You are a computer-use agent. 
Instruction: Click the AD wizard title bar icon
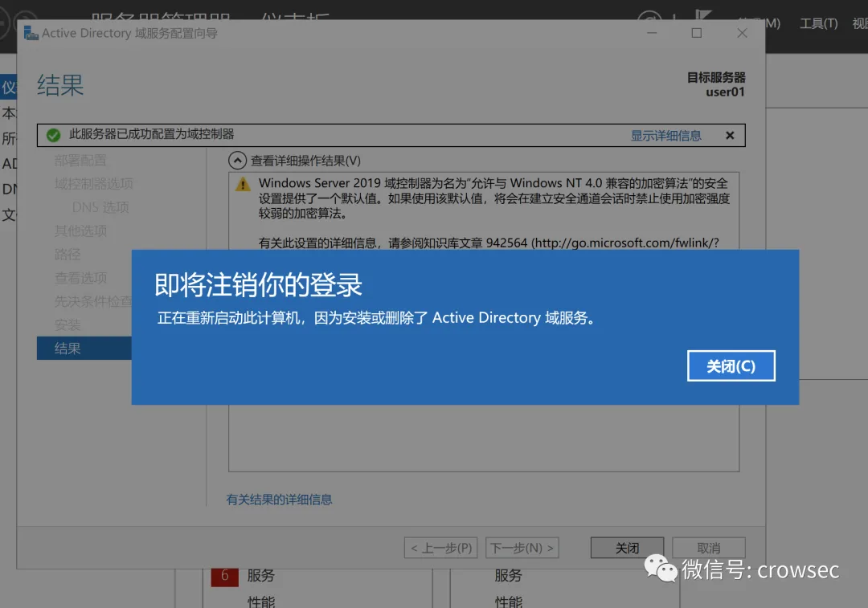[31, 33]
